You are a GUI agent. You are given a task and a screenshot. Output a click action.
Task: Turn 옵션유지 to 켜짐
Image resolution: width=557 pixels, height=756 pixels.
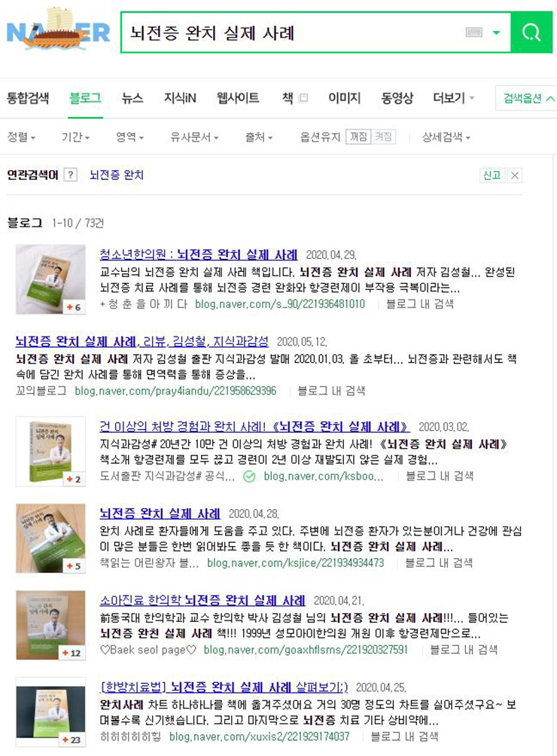coord(384,137)
